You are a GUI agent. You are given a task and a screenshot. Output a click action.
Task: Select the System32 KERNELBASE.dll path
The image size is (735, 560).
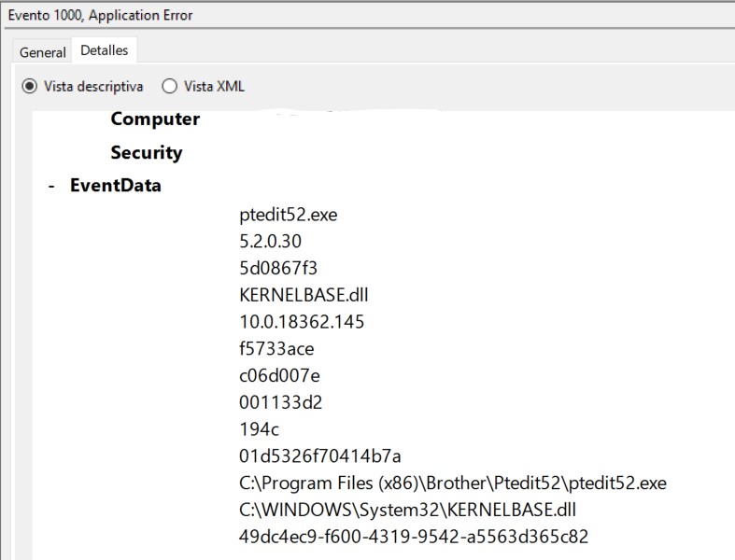click(407, 510)
